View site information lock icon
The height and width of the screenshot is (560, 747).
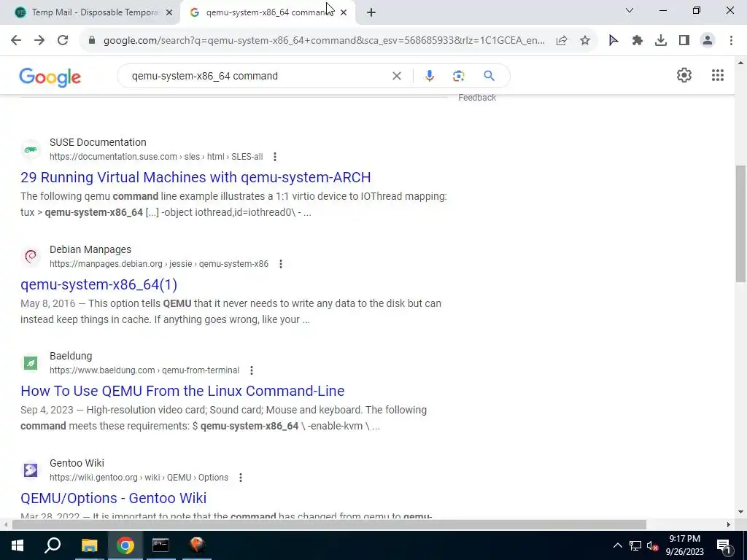(92, 41)
